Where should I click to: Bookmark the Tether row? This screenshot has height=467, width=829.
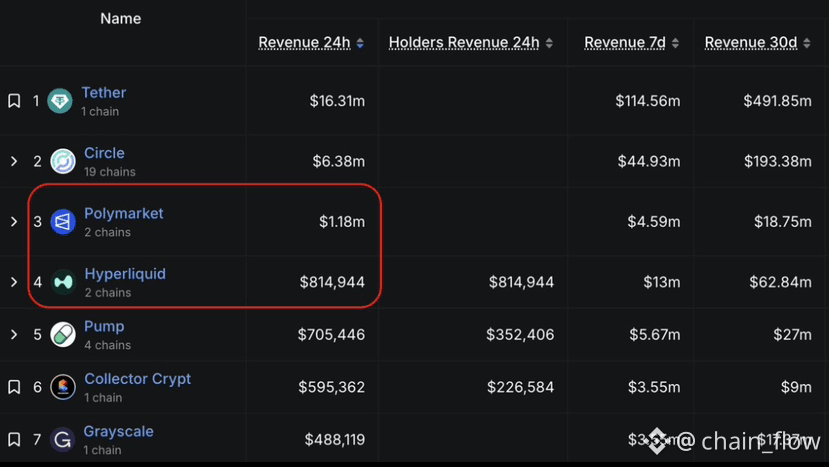tap(14, 100)
